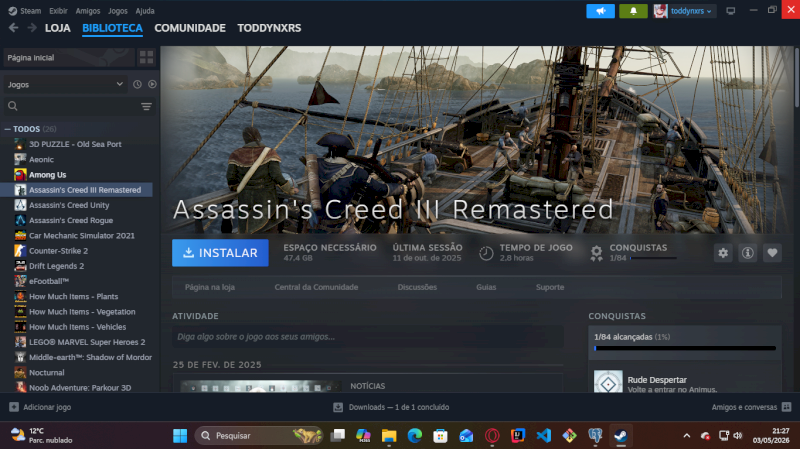800x449 pixels.
Task: Open Microsoft Edge from taskbar
Action: (415, 436)
